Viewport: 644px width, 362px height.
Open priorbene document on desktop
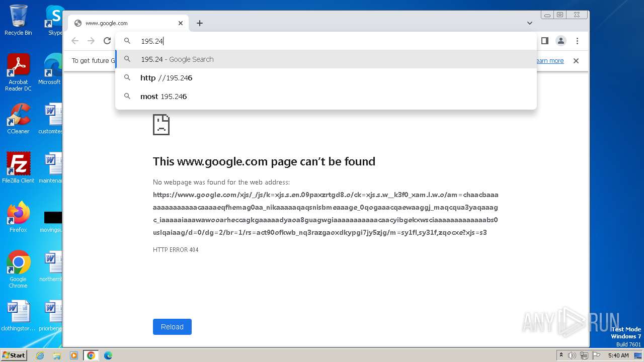(x=50, y=316)
